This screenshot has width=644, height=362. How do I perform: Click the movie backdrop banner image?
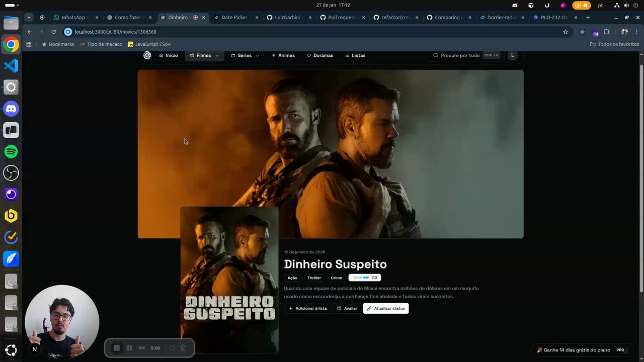point(331,154)
